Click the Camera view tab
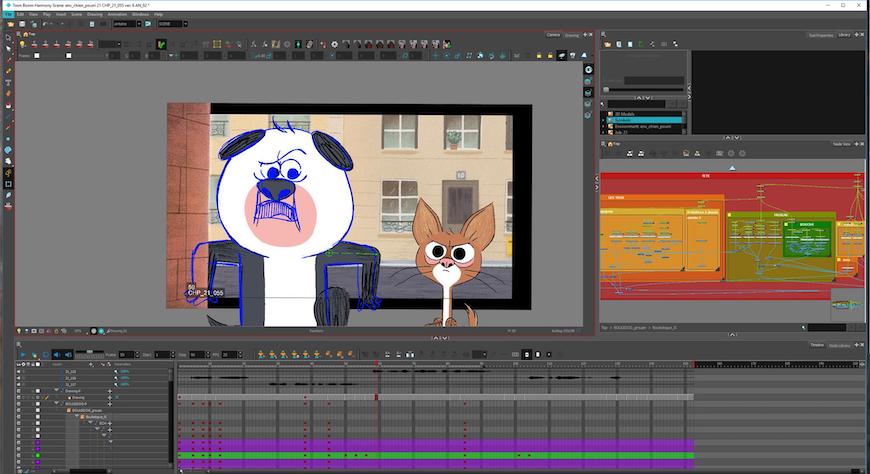Viewport: 870px width, 474px height. 553,35
